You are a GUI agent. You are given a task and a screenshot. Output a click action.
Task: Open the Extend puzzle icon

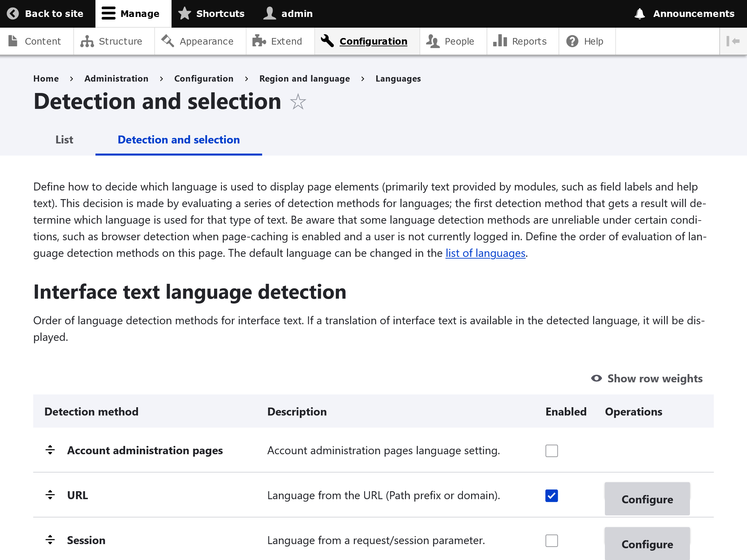pos(259,41)
